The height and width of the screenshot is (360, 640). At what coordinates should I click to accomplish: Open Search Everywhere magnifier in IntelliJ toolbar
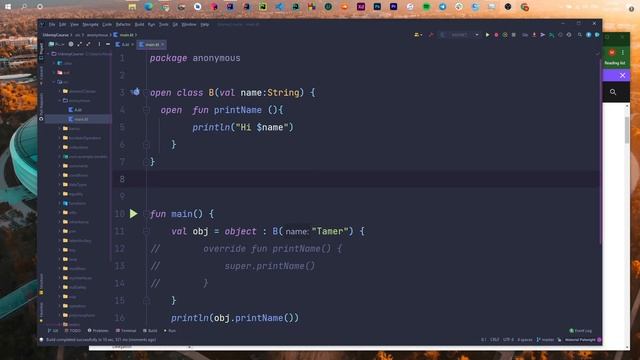coord(580,35)
